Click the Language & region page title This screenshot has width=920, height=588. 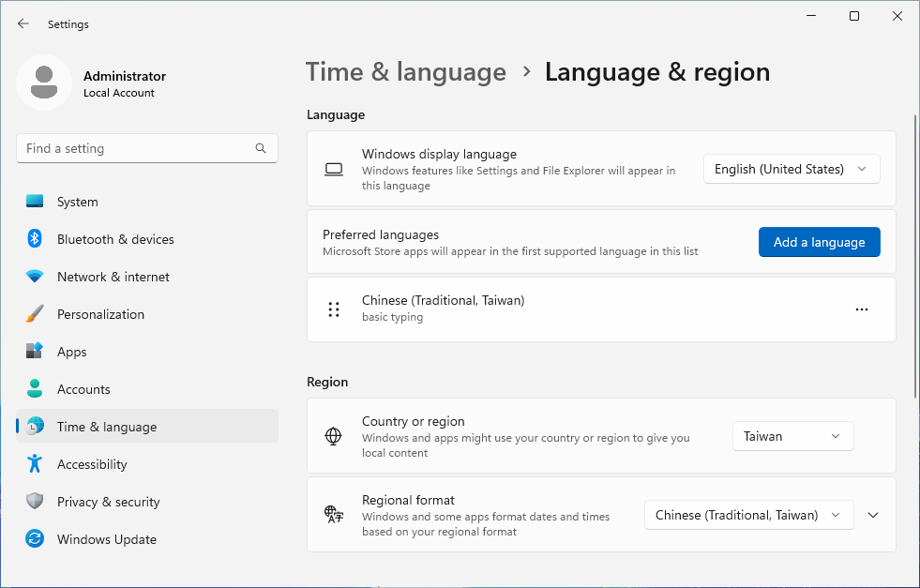point(657,72)
